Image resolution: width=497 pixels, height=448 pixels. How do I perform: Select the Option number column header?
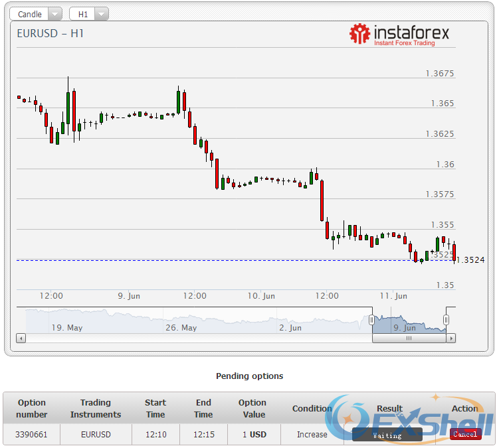[x=32, y=408]
